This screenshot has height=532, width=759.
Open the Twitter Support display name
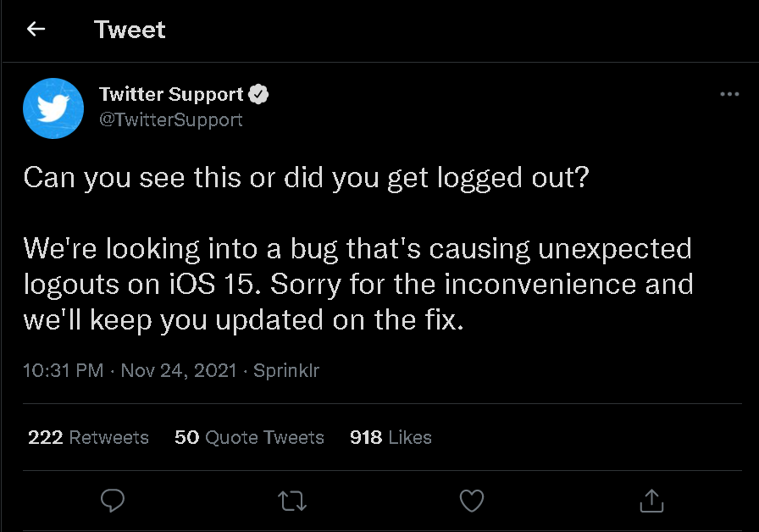pyautogui.click(x=171, y=94)
